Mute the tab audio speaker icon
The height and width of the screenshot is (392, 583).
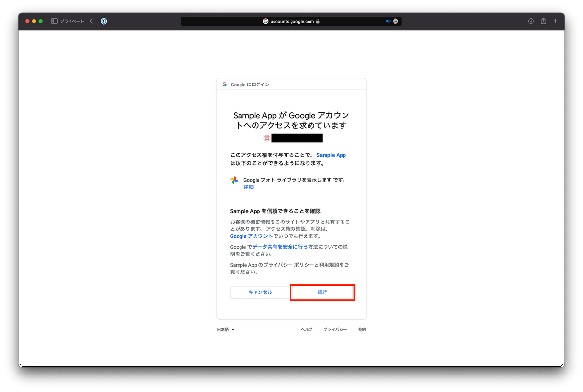coord(388,21)
